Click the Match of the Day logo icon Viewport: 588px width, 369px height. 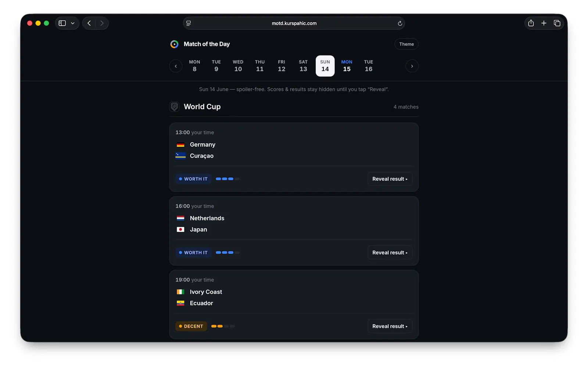pyautogui.click(x=174, y=44)
